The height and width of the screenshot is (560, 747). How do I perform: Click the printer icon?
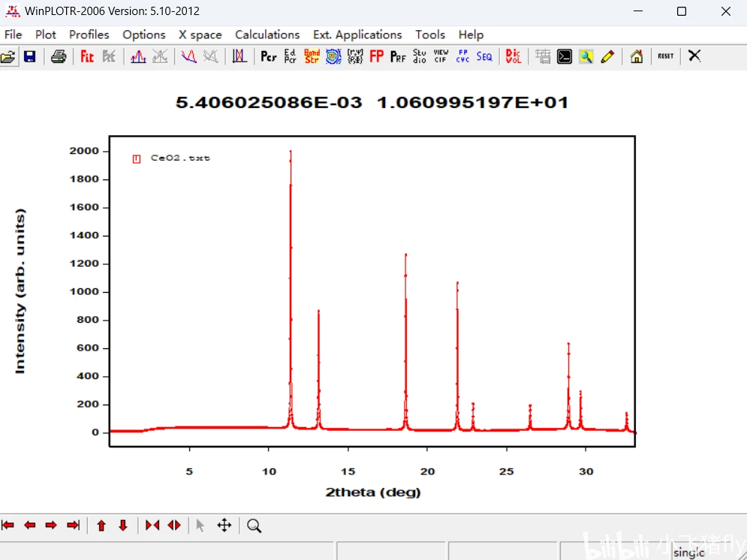point(59,56)
